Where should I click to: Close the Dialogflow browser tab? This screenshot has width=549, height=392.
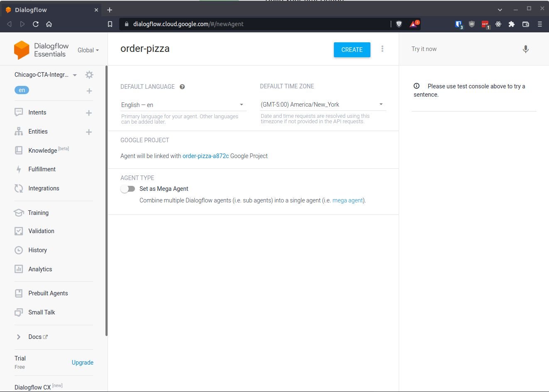point(96,10)
